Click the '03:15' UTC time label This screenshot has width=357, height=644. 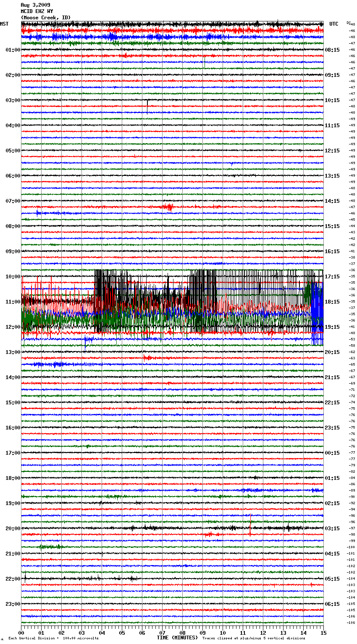(x=332, y=529)
